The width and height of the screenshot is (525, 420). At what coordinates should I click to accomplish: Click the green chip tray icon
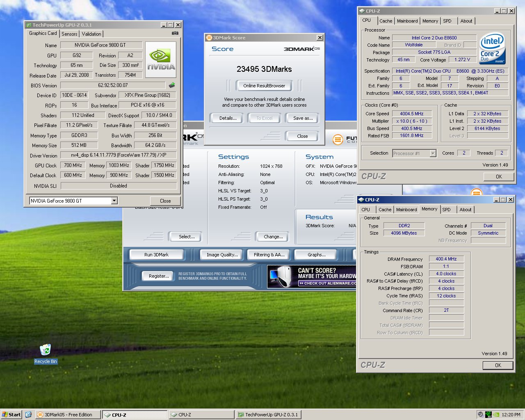(488, 415)
